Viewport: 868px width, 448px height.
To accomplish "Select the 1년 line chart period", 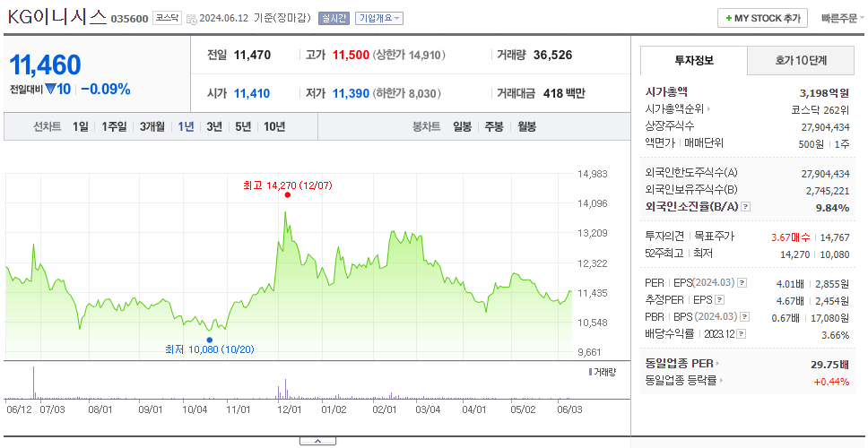I will coord(186,126).
